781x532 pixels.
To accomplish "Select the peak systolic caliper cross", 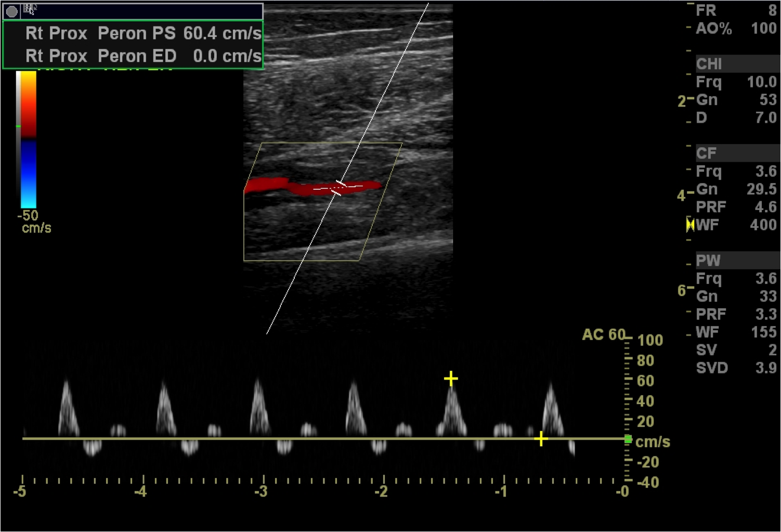I will coord(451,379).
